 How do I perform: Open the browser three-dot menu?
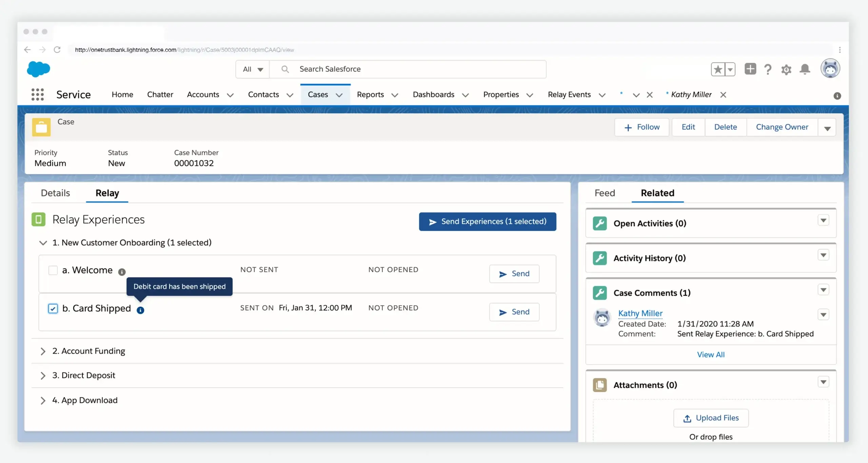(840, 50)
